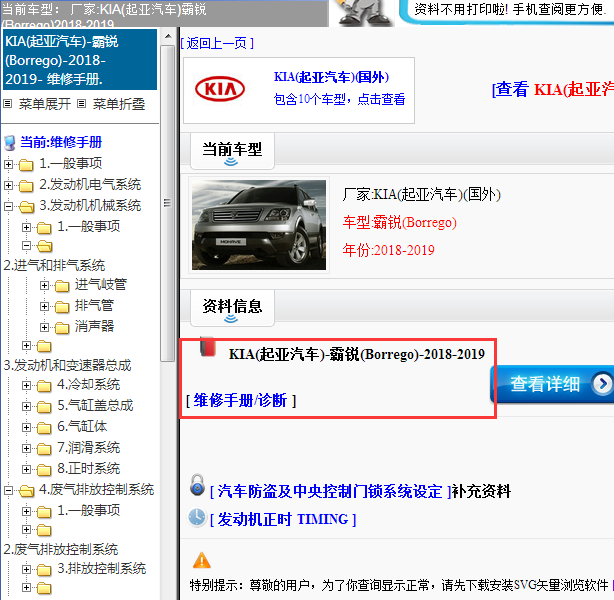This screenshot has width=614, height=600.
Task: Collapse the 4.废气排放控制系统 node
Action: (8, 490)
